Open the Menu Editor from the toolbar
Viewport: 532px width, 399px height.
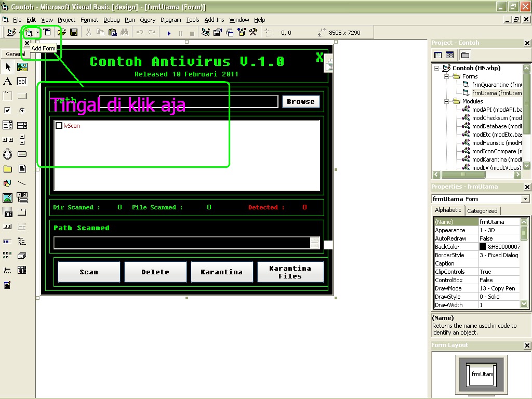point(47,33)
